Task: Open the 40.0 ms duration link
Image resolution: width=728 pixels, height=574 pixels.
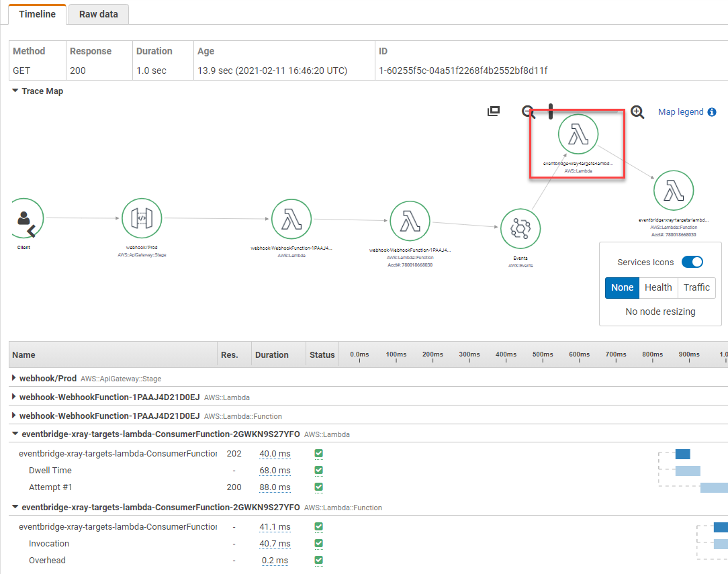Action: 275,454
